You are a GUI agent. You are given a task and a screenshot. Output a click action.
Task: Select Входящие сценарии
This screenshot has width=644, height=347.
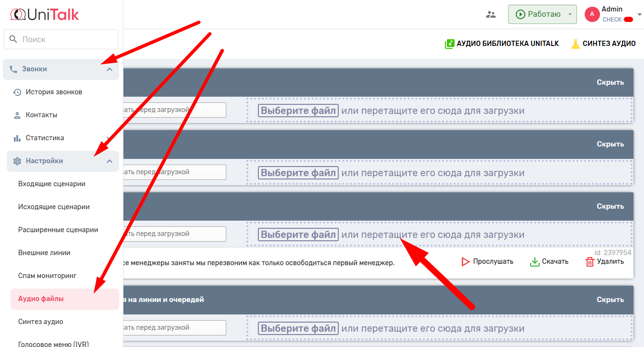click(x=52, y=184)
